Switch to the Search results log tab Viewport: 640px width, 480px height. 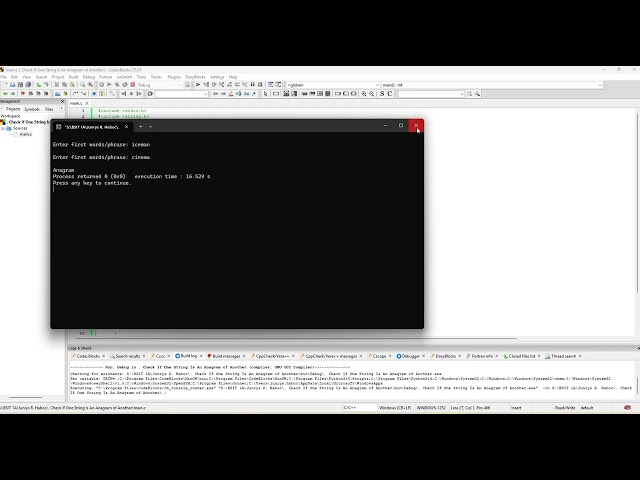(125, 356)
